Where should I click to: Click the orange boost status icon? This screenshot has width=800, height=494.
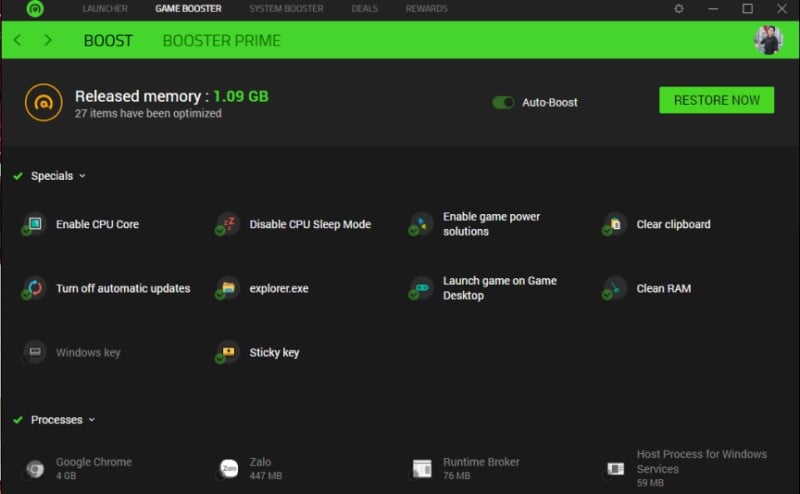[x=43, y=103]
